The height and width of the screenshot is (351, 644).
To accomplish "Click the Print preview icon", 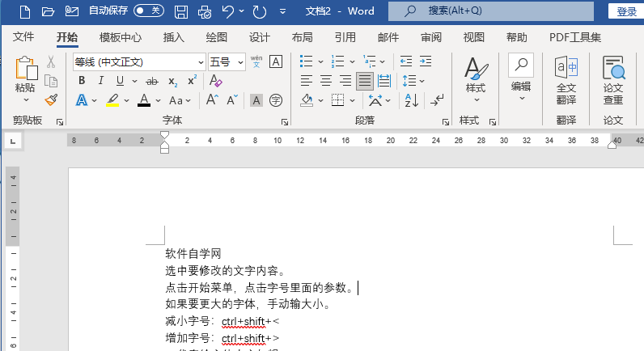I will point(204,11).
